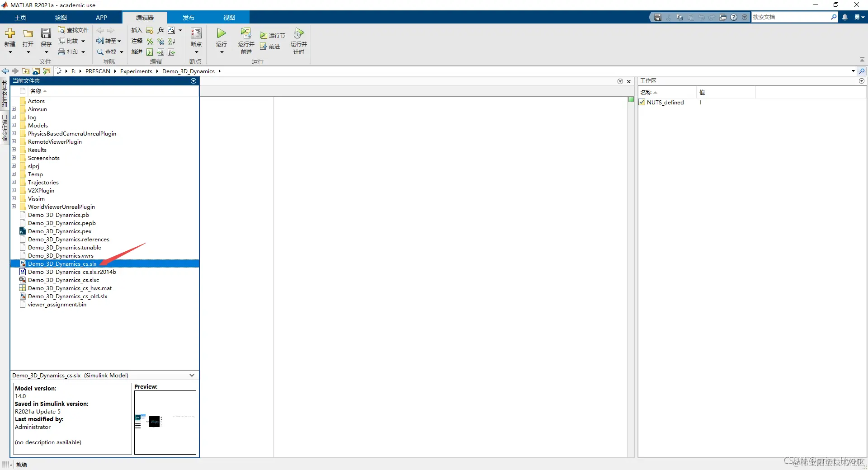Open the address bar path history dropdown
The width and height of the screenshot is (868, 470).
853,71
